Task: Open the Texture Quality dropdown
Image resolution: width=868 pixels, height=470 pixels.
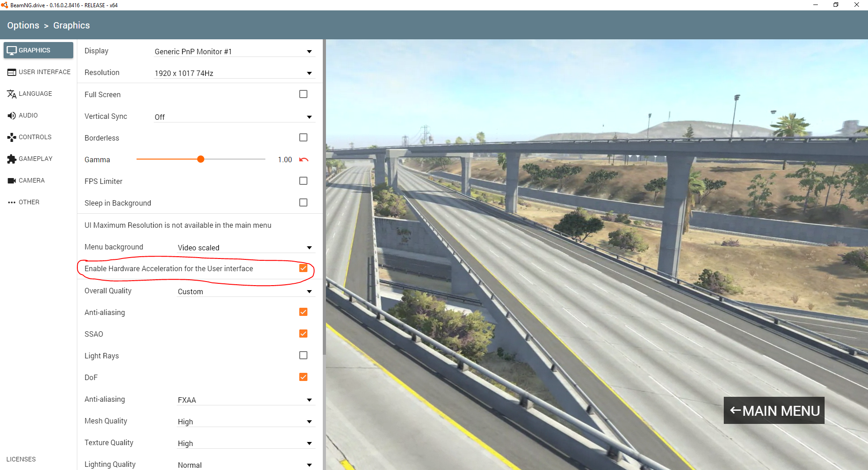Action: (245, 443)
